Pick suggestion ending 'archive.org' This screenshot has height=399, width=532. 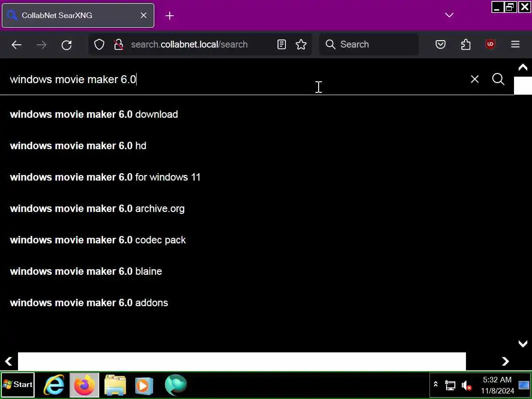coord(97,209)
